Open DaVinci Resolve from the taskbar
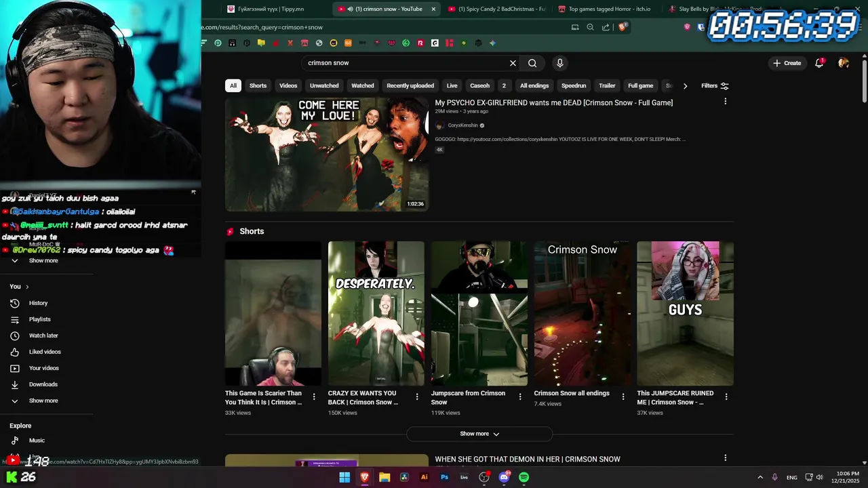The width and height of the screenshot is (868, 488). [404, 477]
